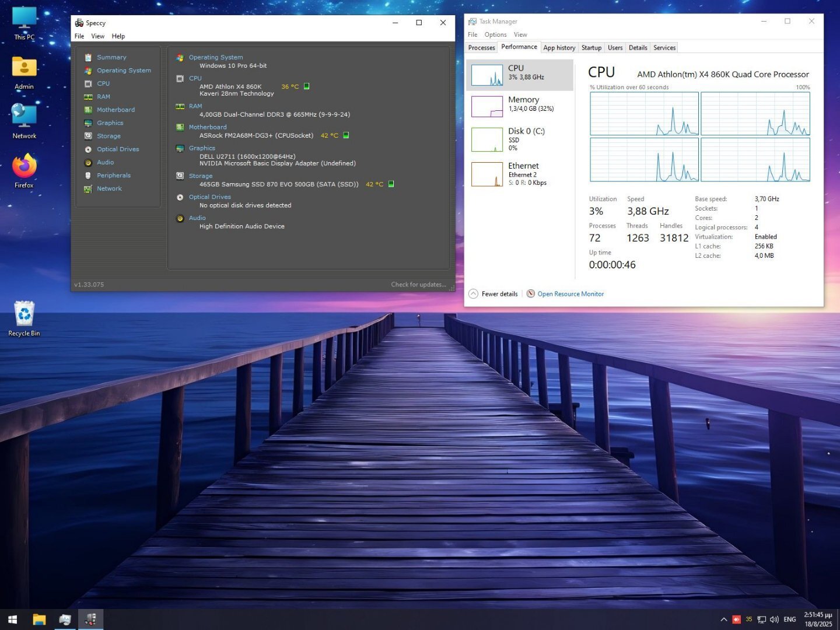Click the AMD Athlon X4 860K text in Speccy
The height and width of the screenshot is (630, 840).
coord(230,86)
